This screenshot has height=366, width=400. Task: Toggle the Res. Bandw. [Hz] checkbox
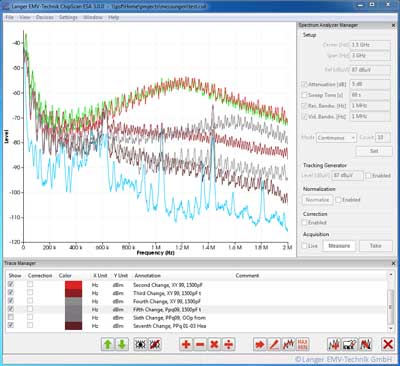pyautogui.click(x=304, y=106)
